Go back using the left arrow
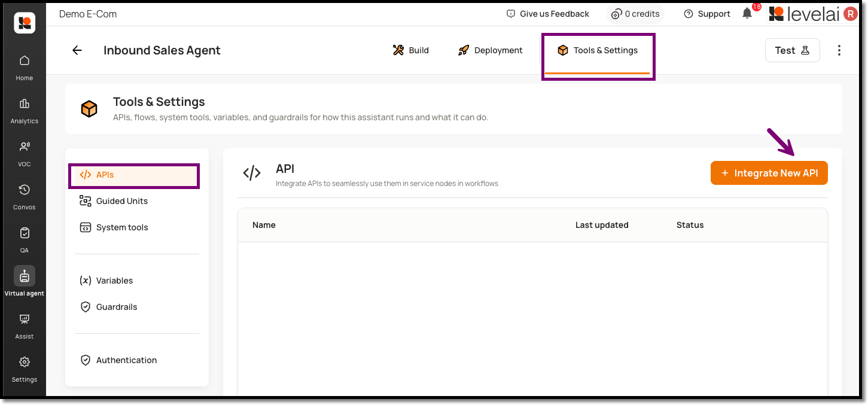Screen dimensions: 868x405 pos(77,50)
